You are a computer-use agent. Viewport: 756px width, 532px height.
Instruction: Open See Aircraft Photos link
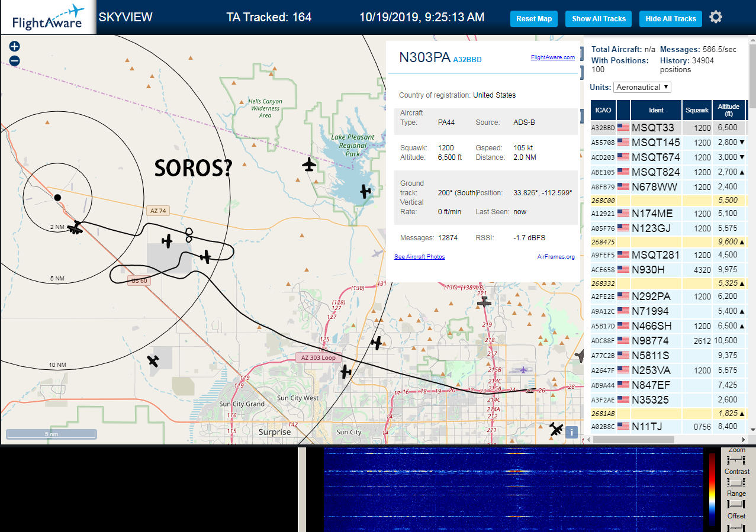[x=420, y=256]
